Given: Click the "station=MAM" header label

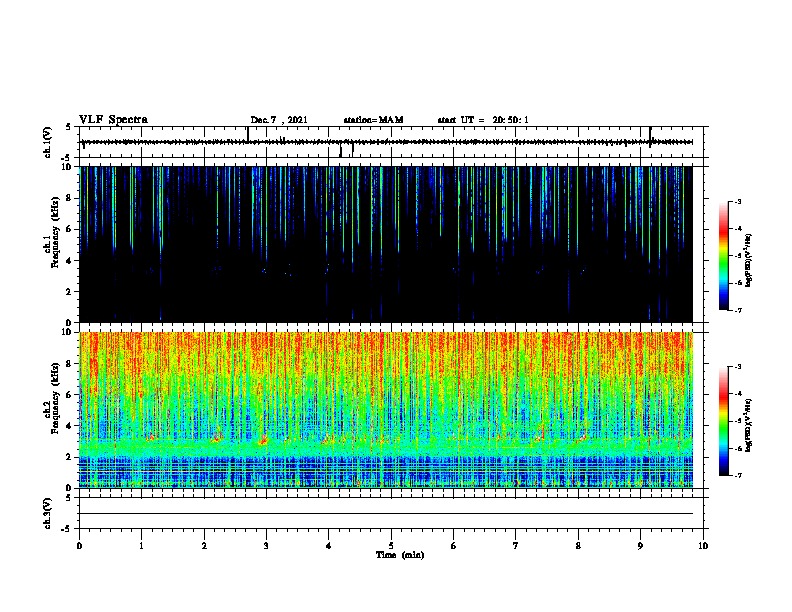Looking at the screenshot, I should [x=373, y=120].
